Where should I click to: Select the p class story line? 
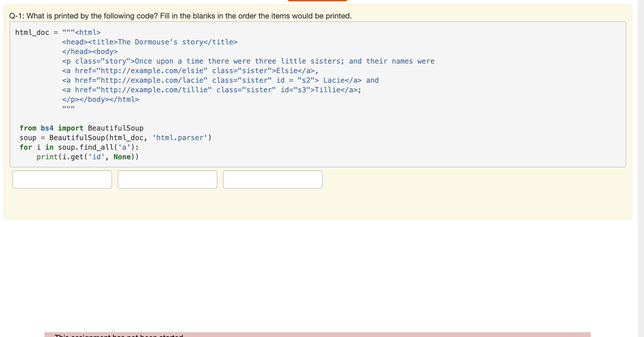(248, 61)
